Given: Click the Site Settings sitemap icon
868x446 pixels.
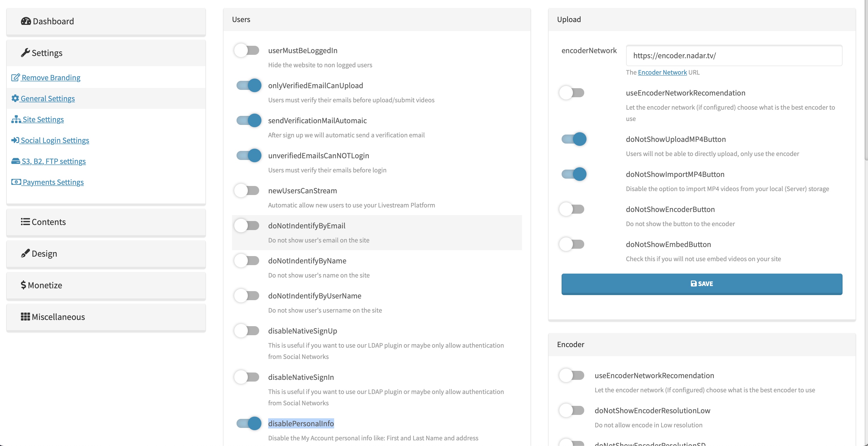Looking at the screenshot, I should pos(16,119).
